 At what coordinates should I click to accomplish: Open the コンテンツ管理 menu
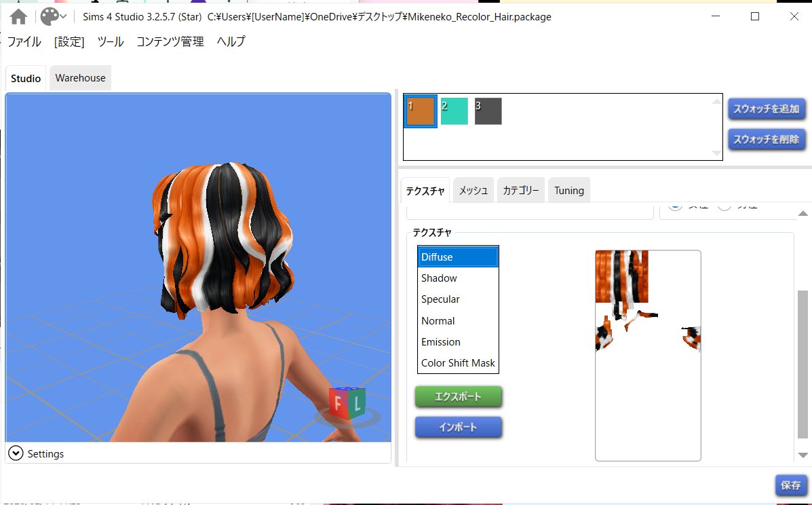pos(170,41)
